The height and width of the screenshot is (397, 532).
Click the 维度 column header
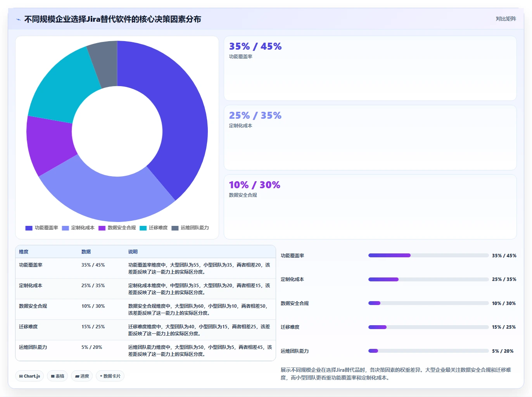pos(24,252)
